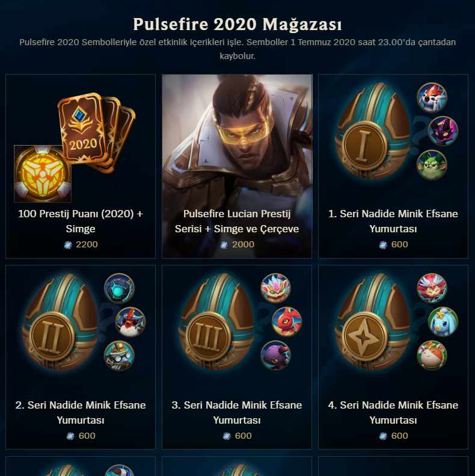475x476 pixels.
Task: Click '100 Prestij Puanı (2020) + Simge' title
Action: [81, 221]
